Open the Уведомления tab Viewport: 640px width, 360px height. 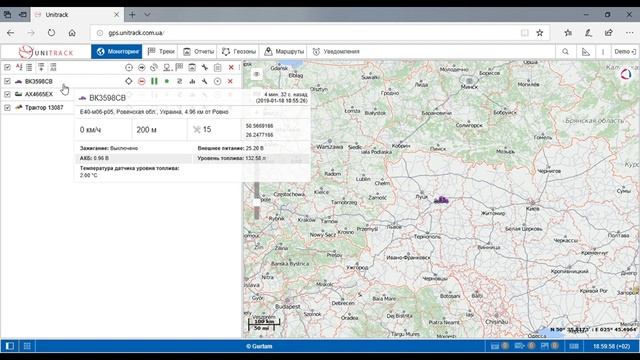[336, 51]
